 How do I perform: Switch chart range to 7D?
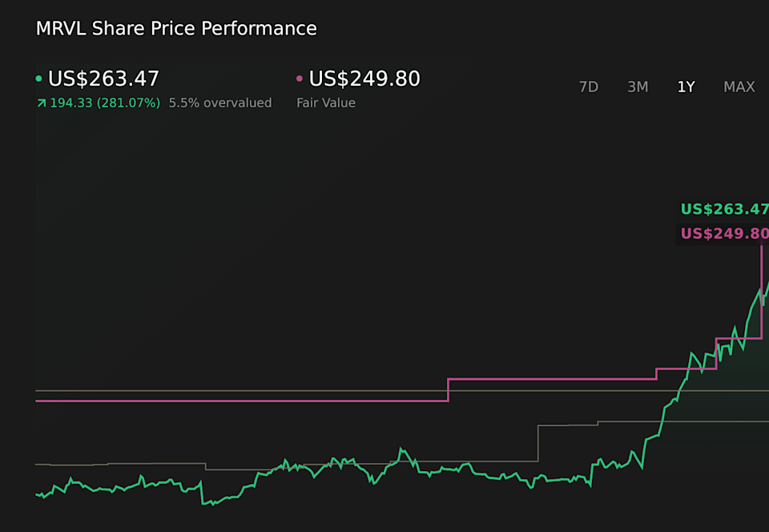point(589,87)
